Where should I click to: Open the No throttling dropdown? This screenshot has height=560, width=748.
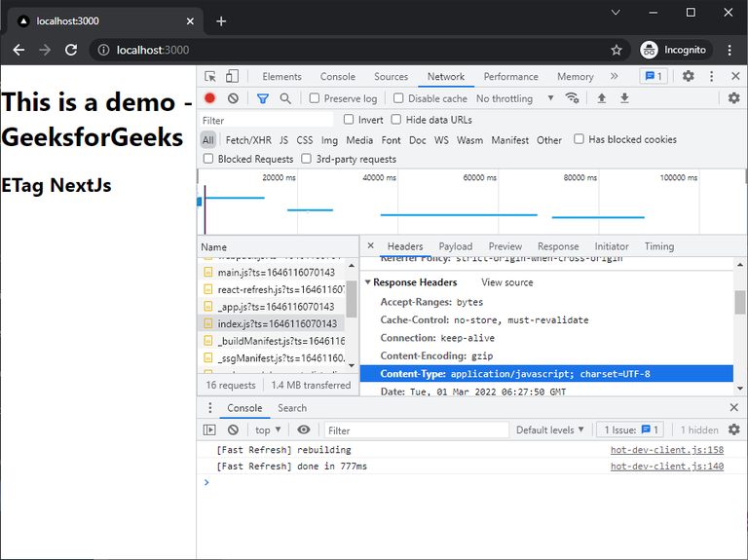point(514,98)
